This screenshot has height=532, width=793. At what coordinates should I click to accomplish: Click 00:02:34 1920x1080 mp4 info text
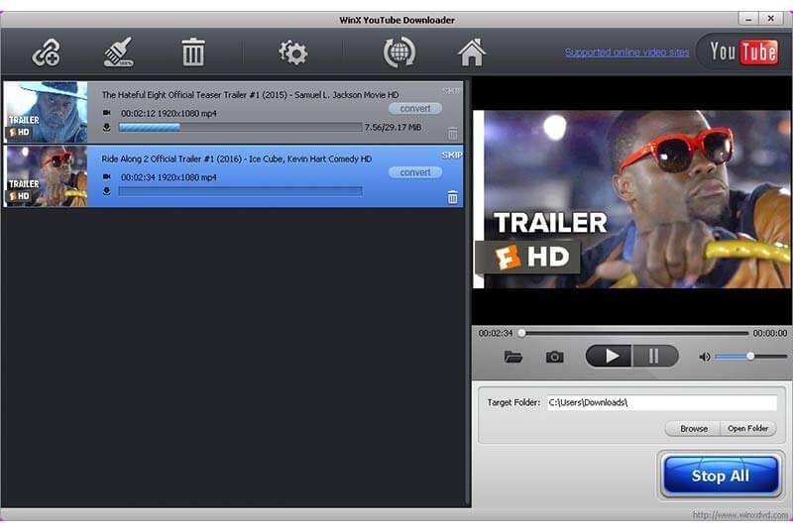(169, 177)
